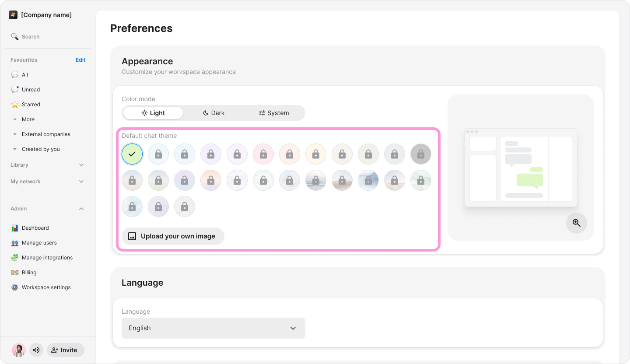Screen dimensions: 630x364
Task: Click the image icon in Upload button
Action: pos(132,236)
